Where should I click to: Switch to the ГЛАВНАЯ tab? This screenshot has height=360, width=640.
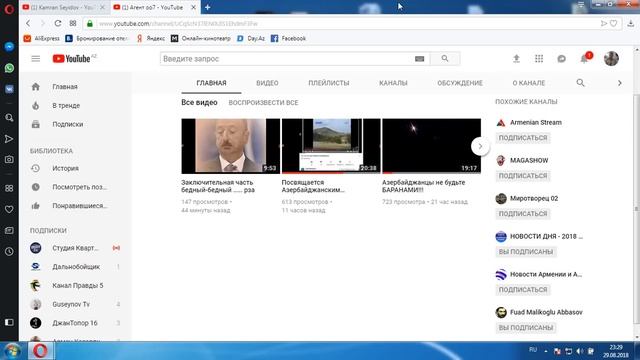(x=211, y=83)
